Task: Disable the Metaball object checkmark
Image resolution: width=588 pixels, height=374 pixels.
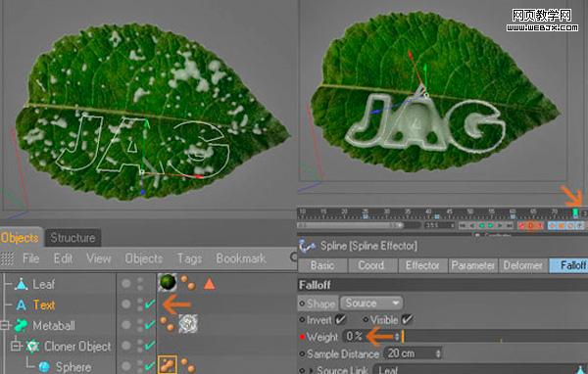Action: point(150,324)
